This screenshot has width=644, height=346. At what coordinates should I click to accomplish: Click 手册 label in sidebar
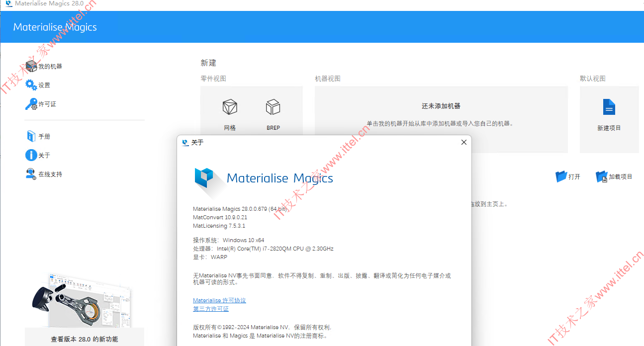tap(44, 136)
